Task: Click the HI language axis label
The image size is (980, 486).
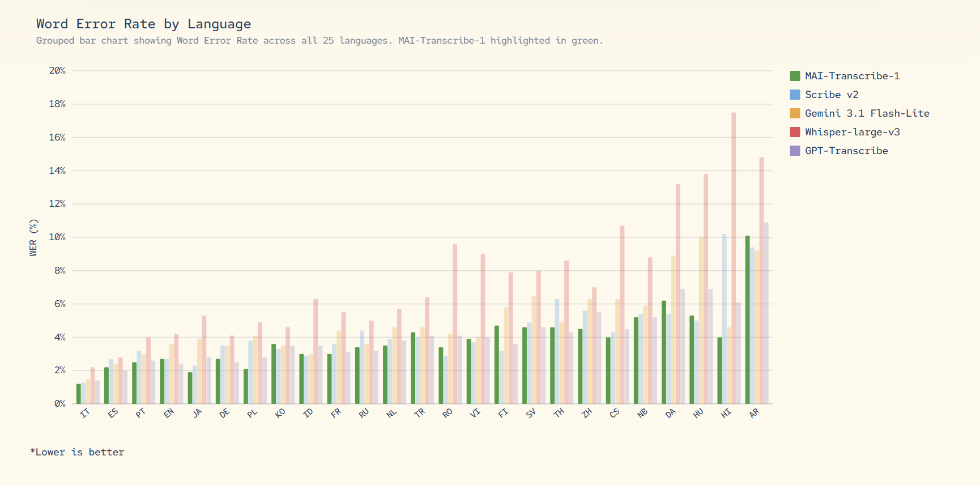Action: pos(726,413)
